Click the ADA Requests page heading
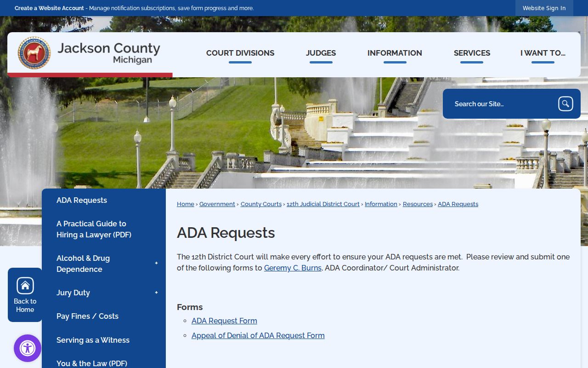The image size is (588, 368). (226, 233)
